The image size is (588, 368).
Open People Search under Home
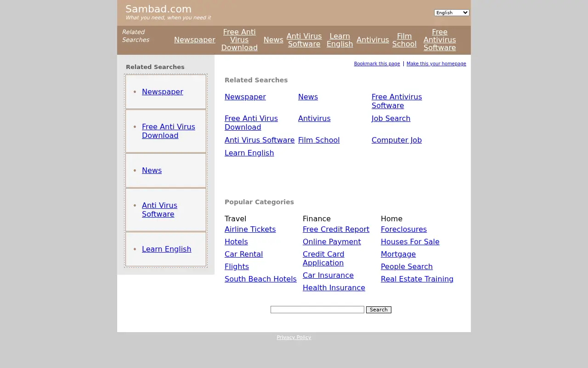[x=407, y=266]
